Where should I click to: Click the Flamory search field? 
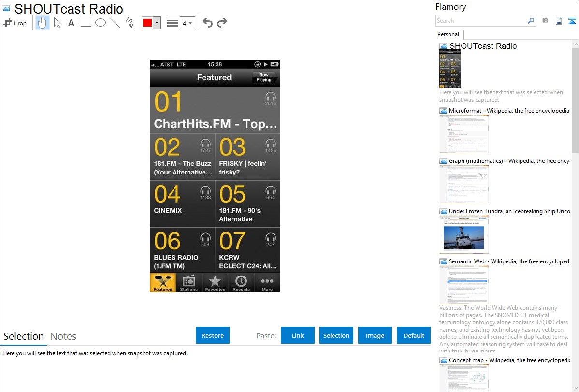click(481, 21)
